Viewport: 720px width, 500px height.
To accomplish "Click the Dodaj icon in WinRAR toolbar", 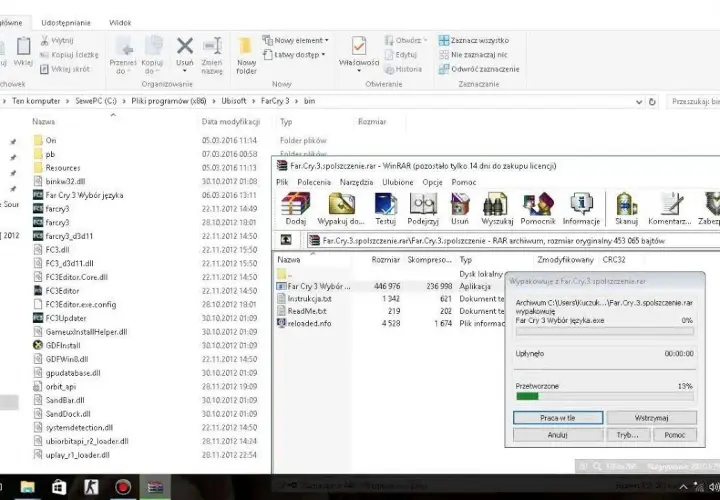I will click(x=295, y=209).
